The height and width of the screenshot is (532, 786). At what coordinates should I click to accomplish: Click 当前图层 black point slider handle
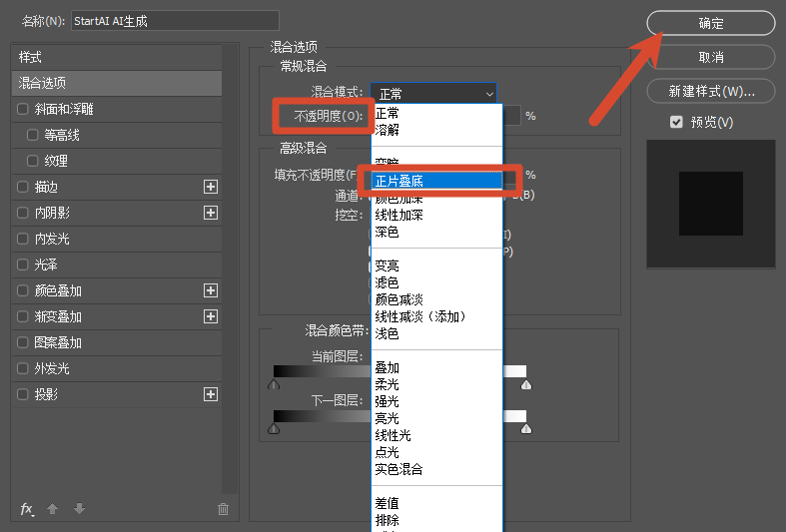click(x=274, y=384)
